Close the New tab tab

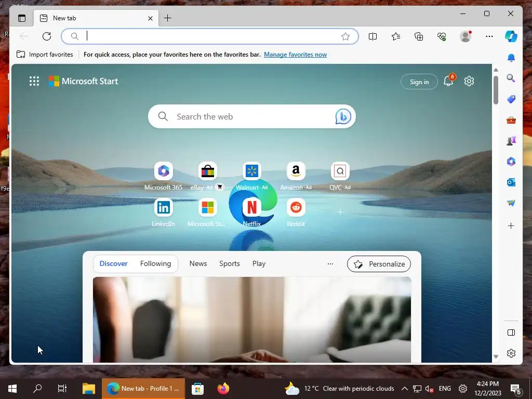150,18
